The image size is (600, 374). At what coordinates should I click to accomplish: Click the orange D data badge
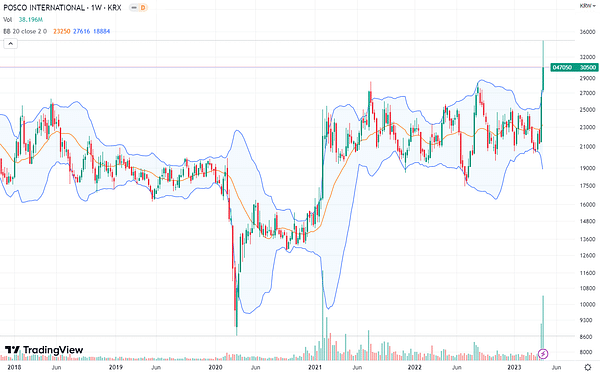click(x=143, y=8)
